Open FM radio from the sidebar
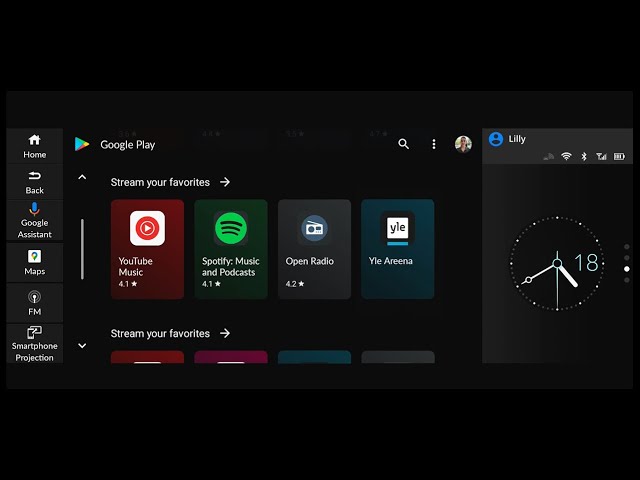Screen dimensions: 640x480 click(x=35, y=303)
